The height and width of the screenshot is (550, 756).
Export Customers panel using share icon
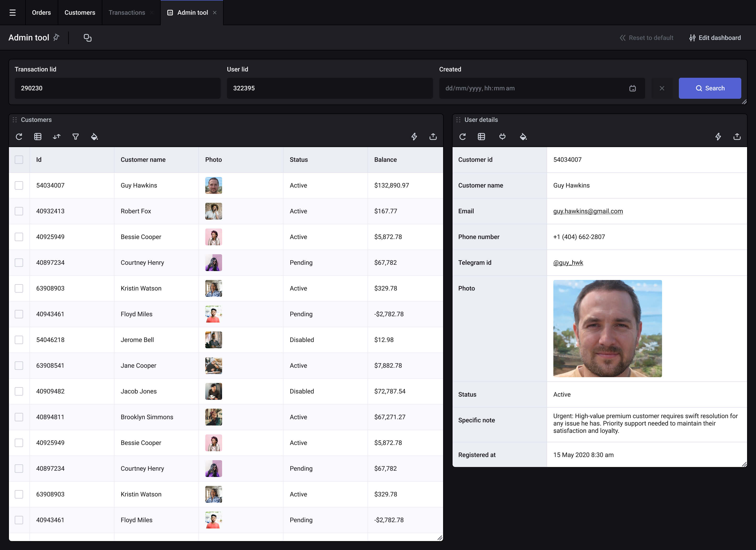coord(433,136)
